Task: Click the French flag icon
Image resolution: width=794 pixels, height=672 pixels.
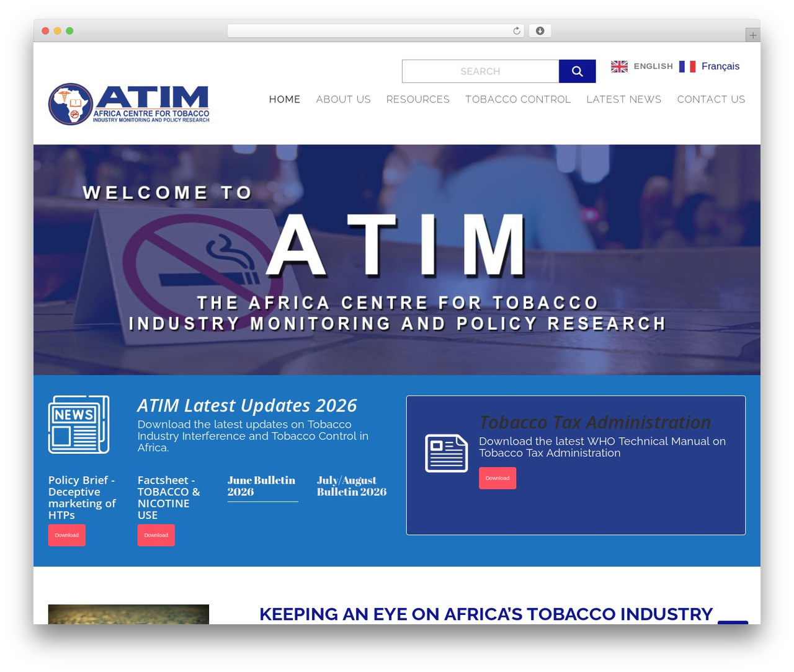Action: 687,66
